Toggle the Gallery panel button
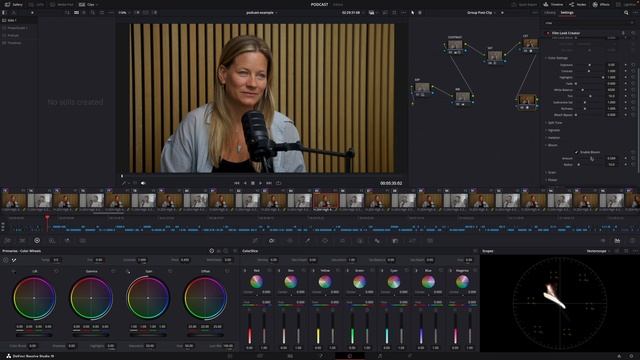Image resolution: width=640 pixels, height=360 pixels. pyautogui.click(x=14, y=4)
